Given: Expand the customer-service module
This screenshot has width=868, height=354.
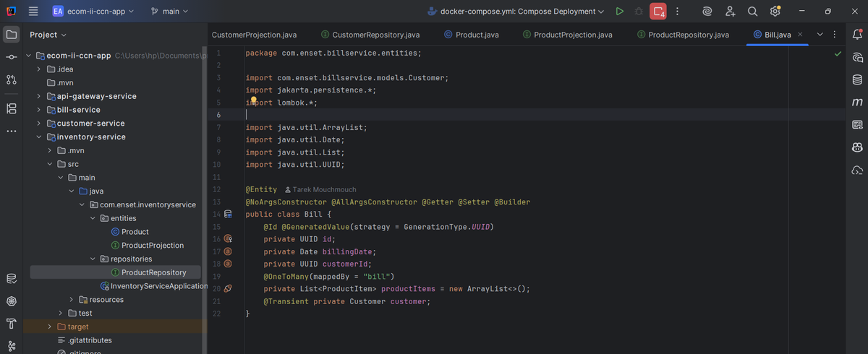Looking at the screenshot, I should pyautogui.click(x=39, y=124).
